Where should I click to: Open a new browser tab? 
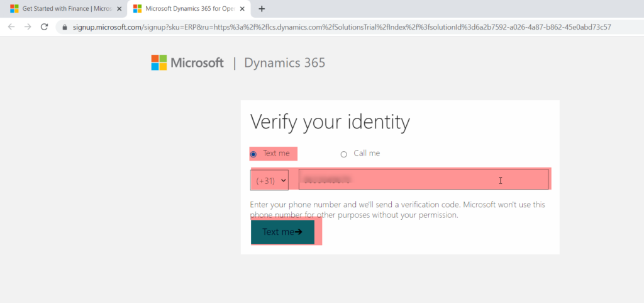(x=262, y=9)
